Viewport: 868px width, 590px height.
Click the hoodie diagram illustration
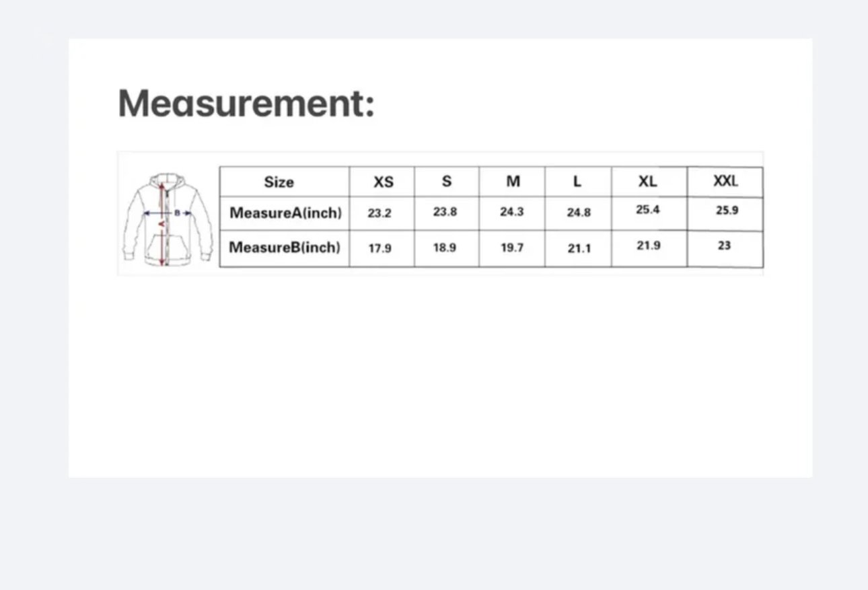click(x=168, y=219)
